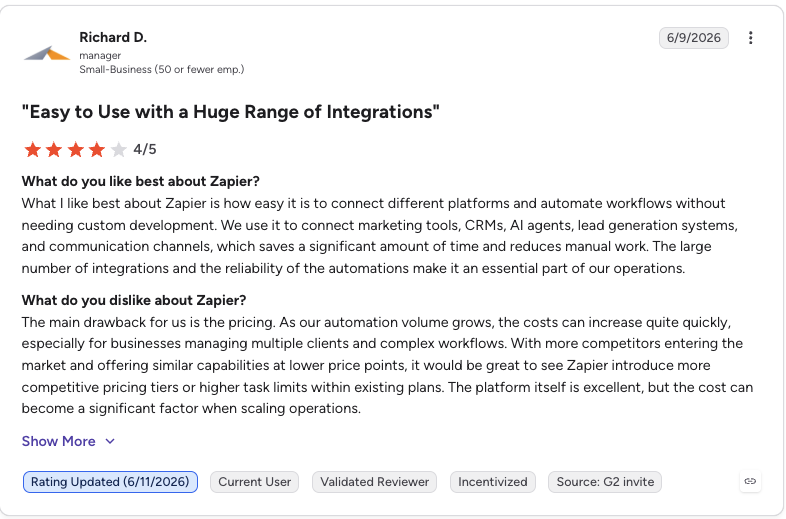The image size is (786, 519).
Task: Click the 6/9/2026 date badge
Action: pos(694,38)
